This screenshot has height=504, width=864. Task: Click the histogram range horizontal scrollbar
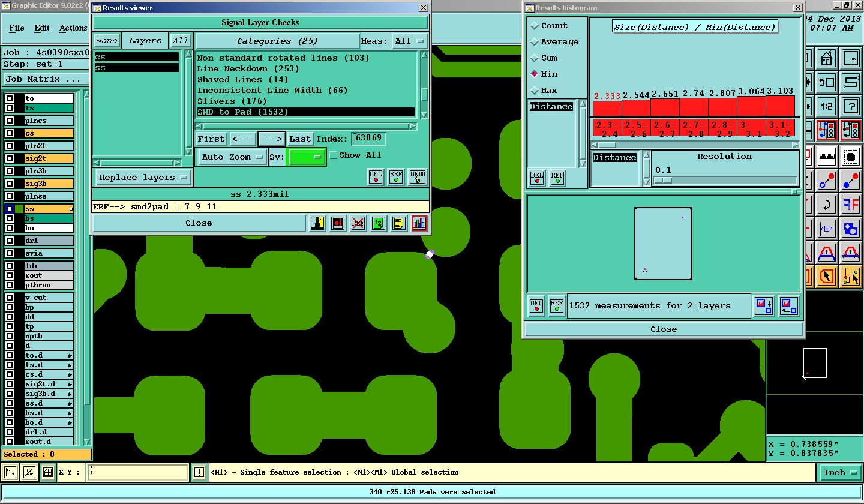point(695,145)
